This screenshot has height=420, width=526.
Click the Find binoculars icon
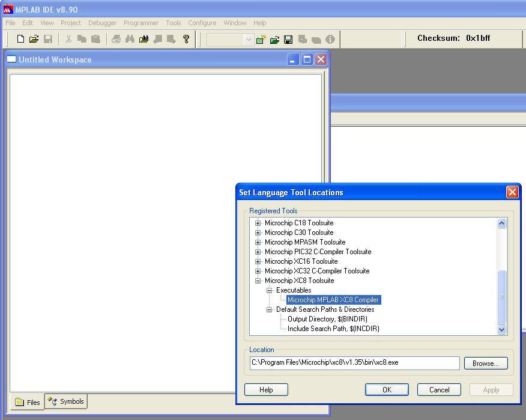130,39
